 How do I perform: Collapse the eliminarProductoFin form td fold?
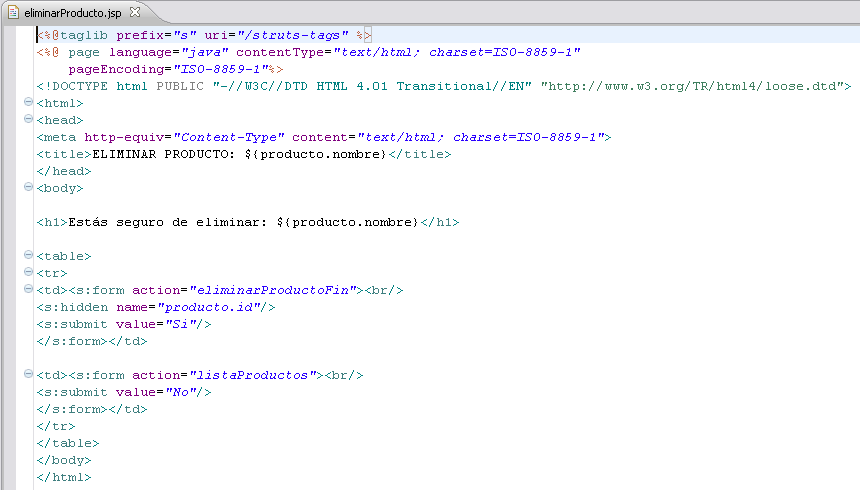[x=29, y=289]
